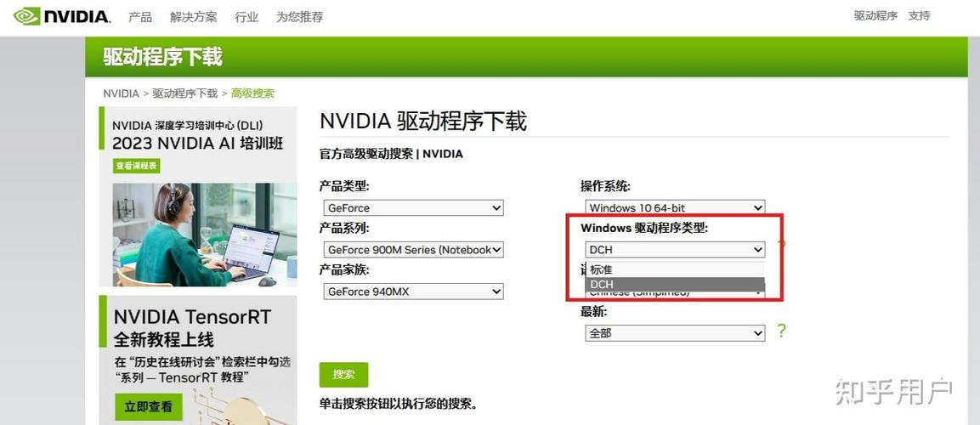980x425 pixels.
Task: Select the highlighted DCH option in the list
Action: pos(675,285)
